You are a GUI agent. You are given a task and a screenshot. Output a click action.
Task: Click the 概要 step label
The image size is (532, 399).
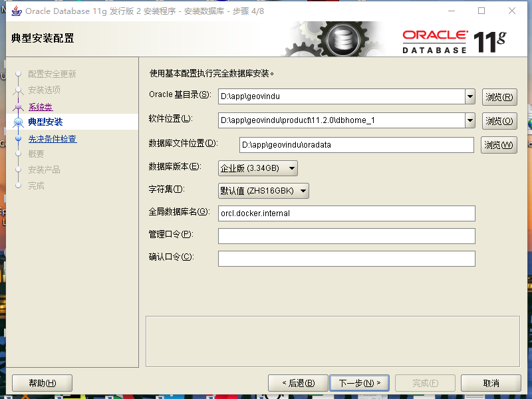click(x=36, y=154)
